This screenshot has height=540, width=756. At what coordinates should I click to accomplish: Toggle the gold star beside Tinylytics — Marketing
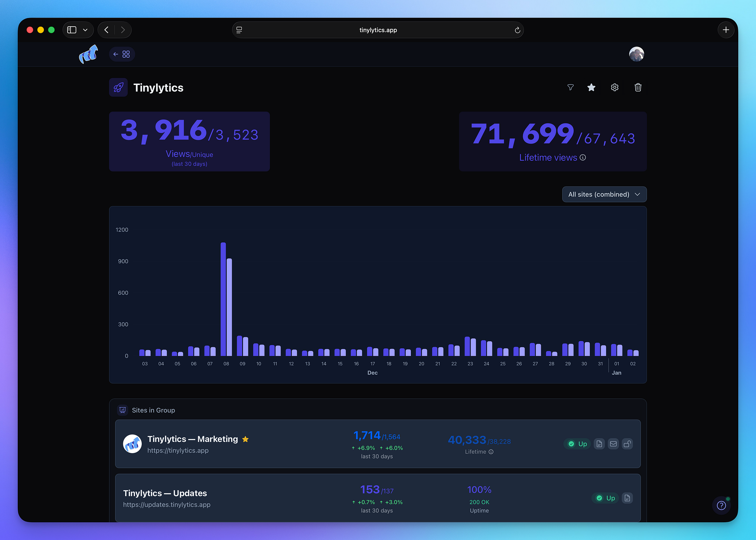click(x=245, y=439)
